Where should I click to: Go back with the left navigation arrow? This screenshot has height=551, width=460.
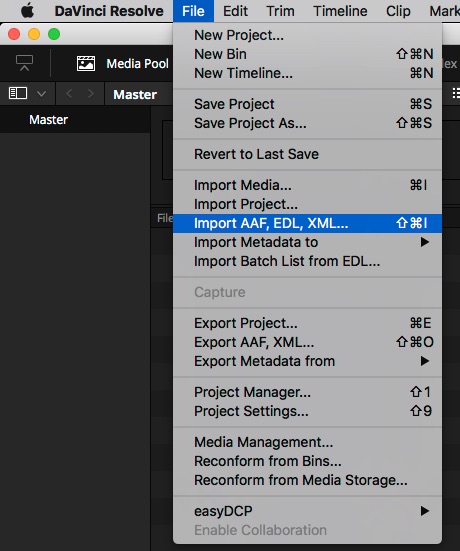click(x=69, y=94)
